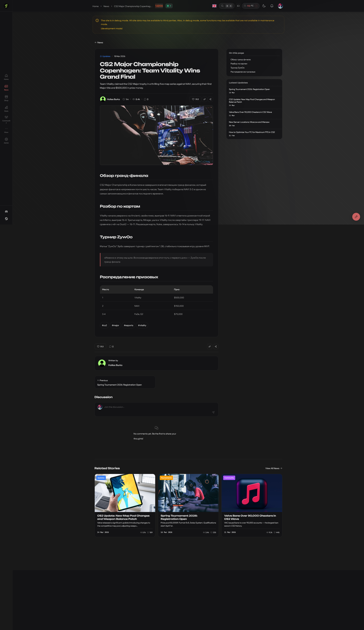Like the article using top 312 heart
The height and width of the screenshot is (630, 364).
pyautogui.click(x=195, y=99)
